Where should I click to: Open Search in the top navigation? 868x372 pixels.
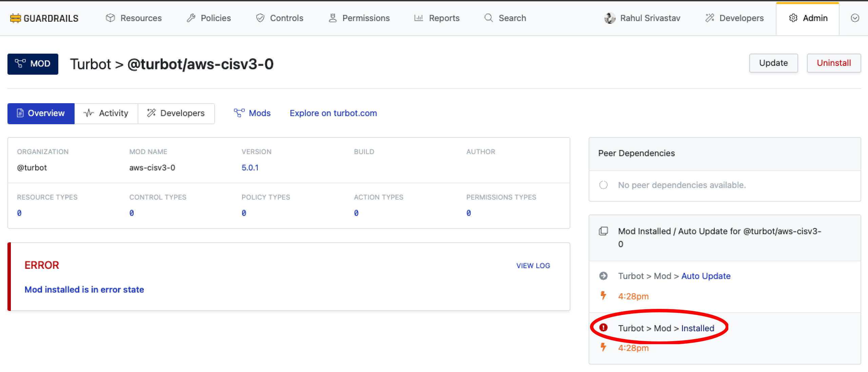pos(505,18)
